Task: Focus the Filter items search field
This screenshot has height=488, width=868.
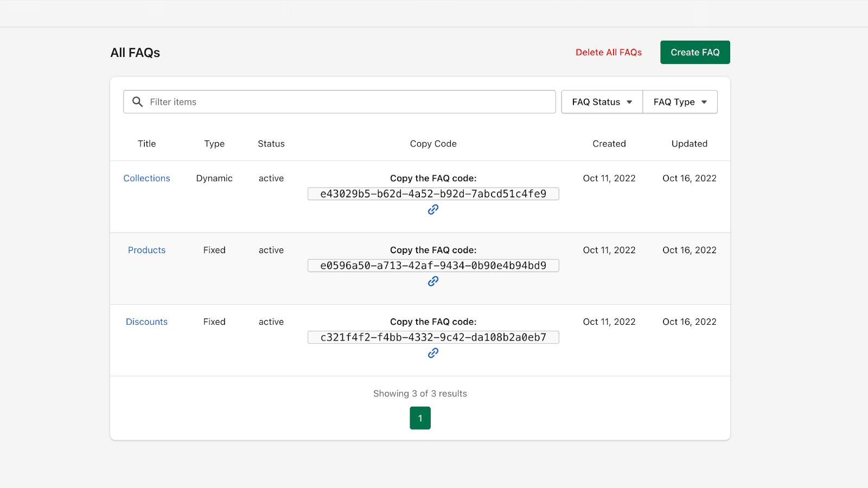Action: [x=347, y=102]
